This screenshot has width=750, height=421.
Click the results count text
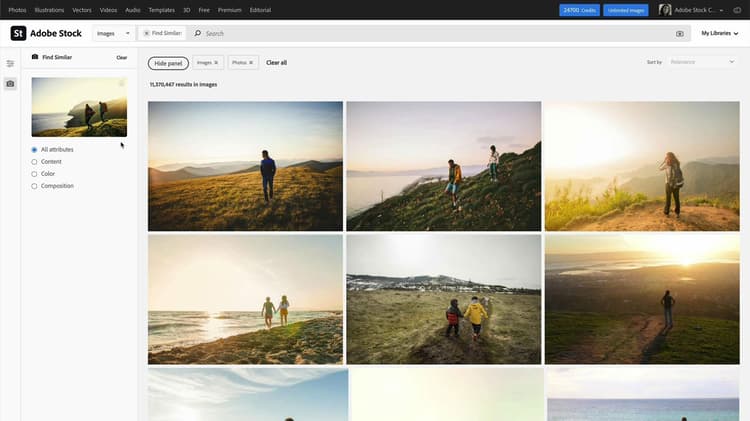[183, 85]
